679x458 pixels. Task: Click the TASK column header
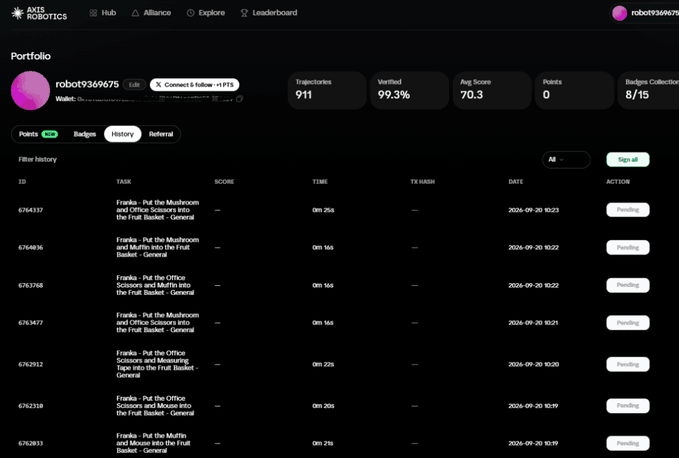[123, 182]
